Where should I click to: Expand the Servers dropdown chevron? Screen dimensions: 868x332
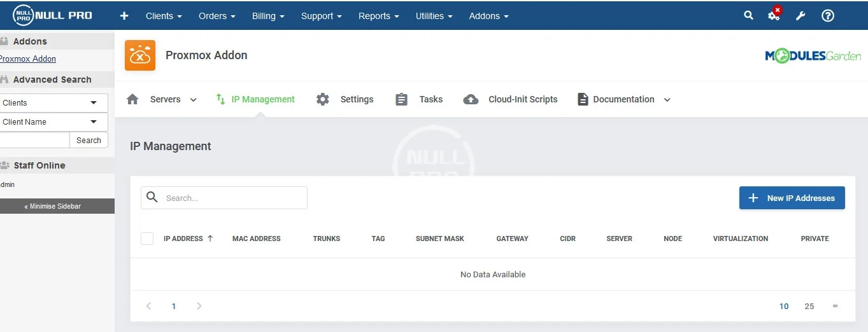coord(194,100)
